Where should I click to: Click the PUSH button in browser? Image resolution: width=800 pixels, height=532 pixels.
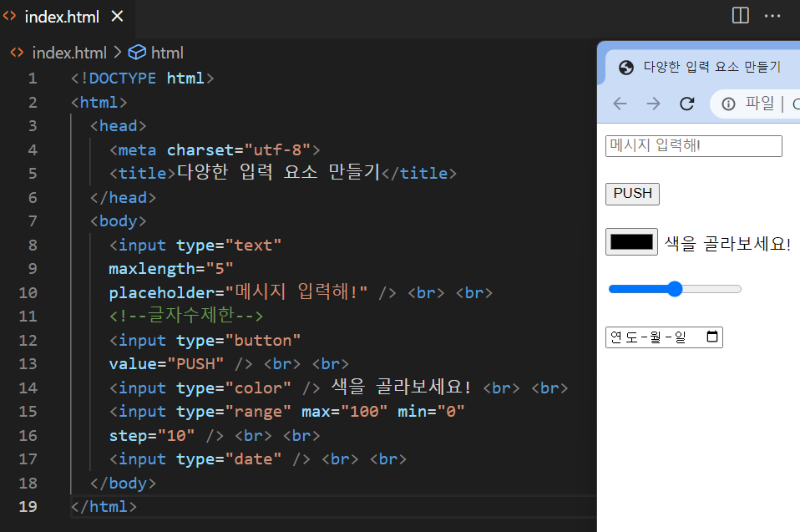(x=633, y=194)
